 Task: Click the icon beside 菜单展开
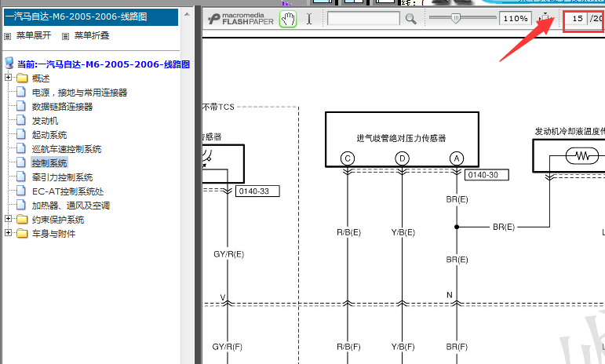7,36
